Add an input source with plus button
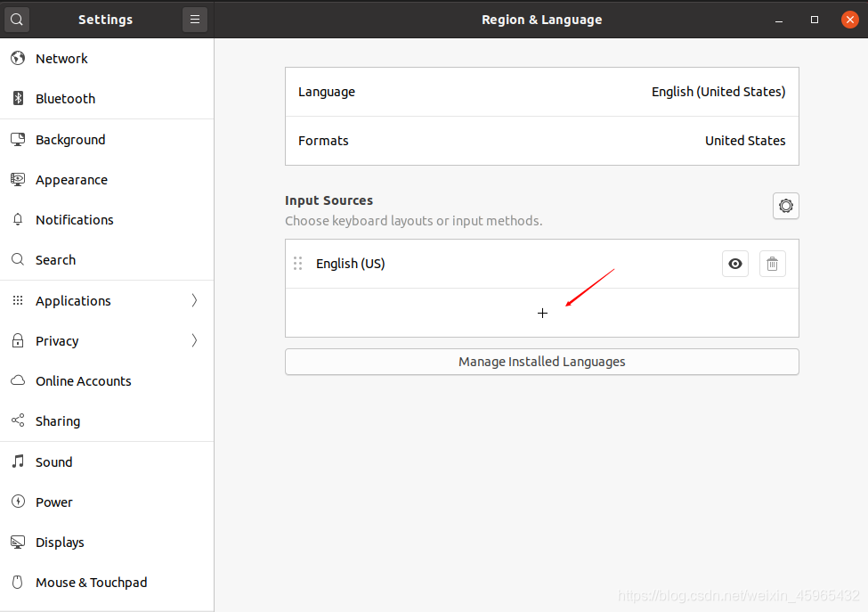Image resolution: width=868 pixels, height=612 pixels. pos(542,313)
